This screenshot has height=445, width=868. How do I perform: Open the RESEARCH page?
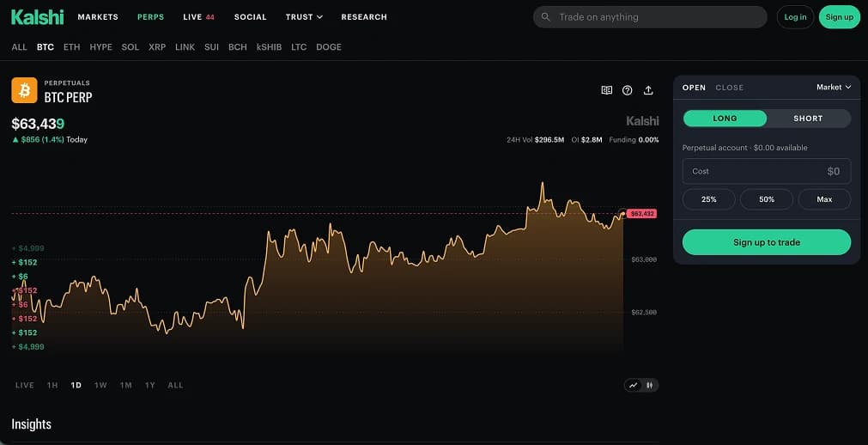click(x=364, y=17)
